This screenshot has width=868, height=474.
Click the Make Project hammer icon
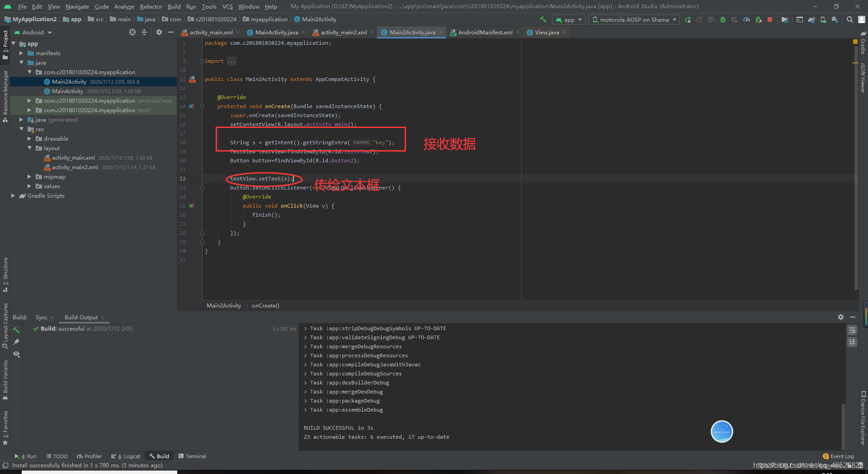click(x=543, y=19)
